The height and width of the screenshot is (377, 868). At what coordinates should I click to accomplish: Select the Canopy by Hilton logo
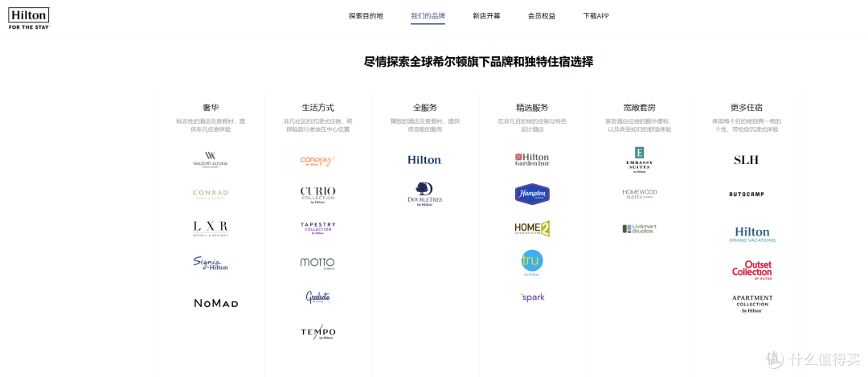coord(317,161)
